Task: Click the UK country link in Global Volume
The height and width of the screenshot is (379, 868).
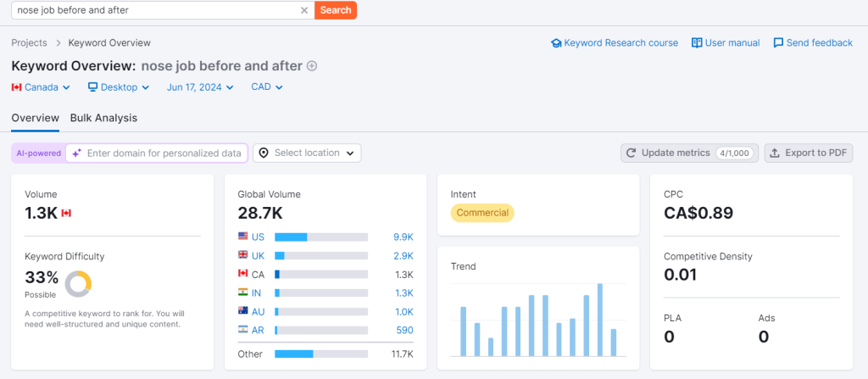Action: [258, 256]
